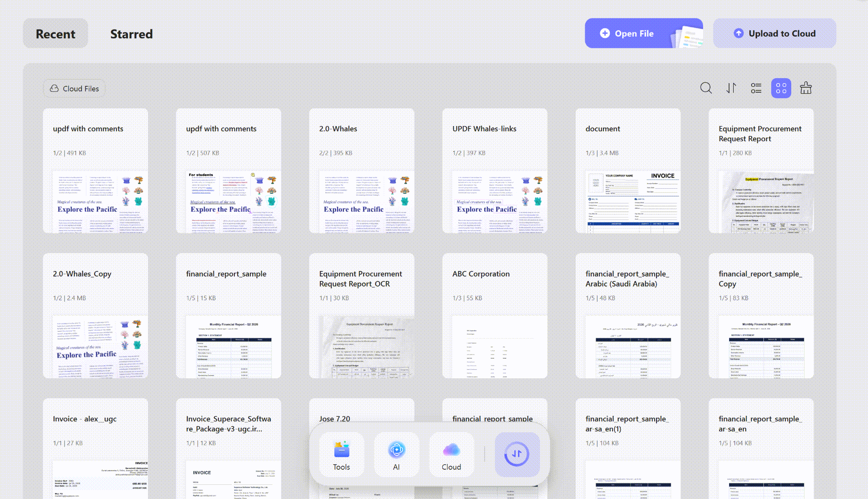Click the 'Invoice - alex_ugc' file title
The height and width of the screenshot is (499, 868).
click(85, 419)
